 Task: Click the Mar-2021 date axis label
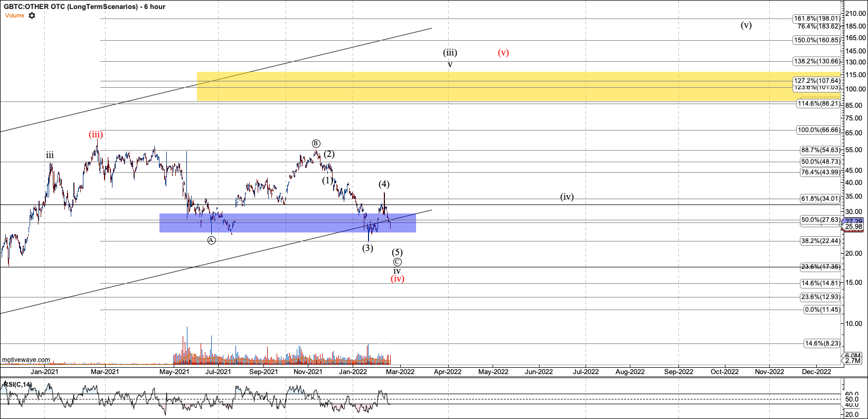(x=105, y=371)
